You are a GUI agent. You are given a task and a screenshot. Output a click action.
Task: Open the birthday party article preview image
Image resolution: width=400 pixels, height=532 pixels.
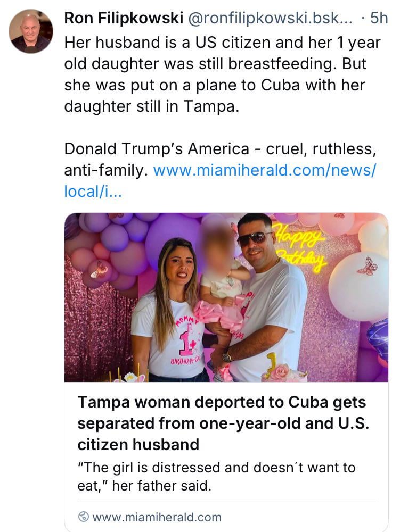pos(226,297)
